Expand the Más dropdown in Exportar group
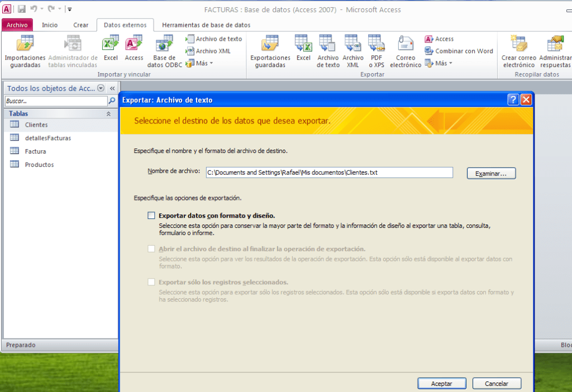 (439, 63)
